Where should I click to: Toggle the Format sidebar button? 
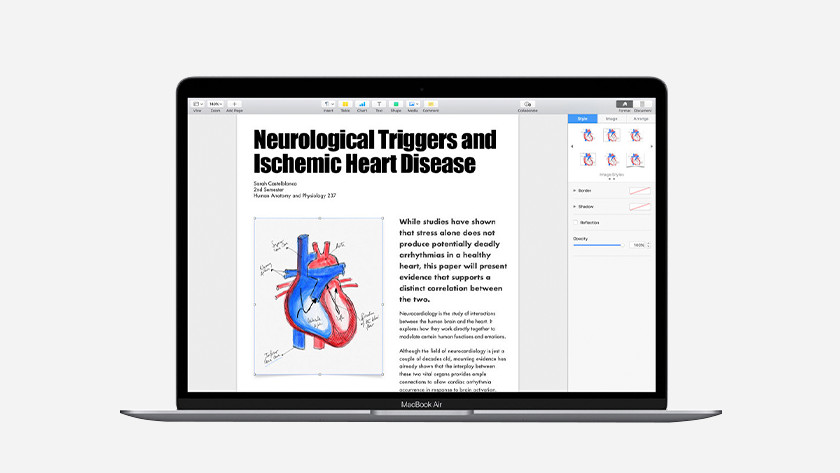pos(624,104)
